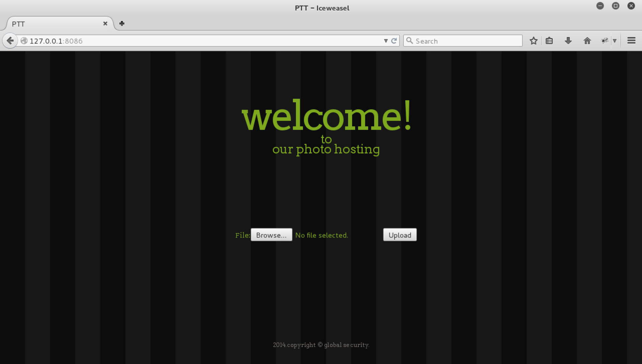Click the bookmarks library icon
Screen dimensions: 642x364
click(549, 40)
